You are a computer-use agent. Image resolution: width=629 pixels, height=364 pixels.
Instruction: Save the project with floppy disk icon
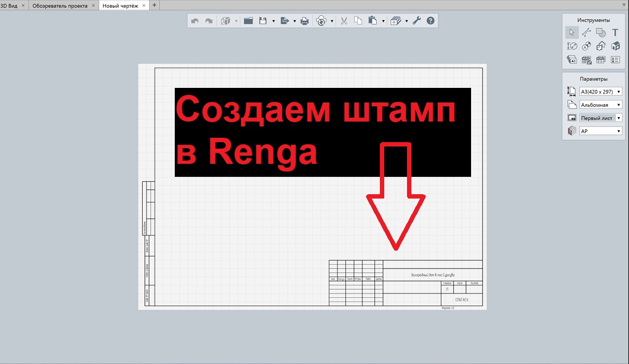263,21
